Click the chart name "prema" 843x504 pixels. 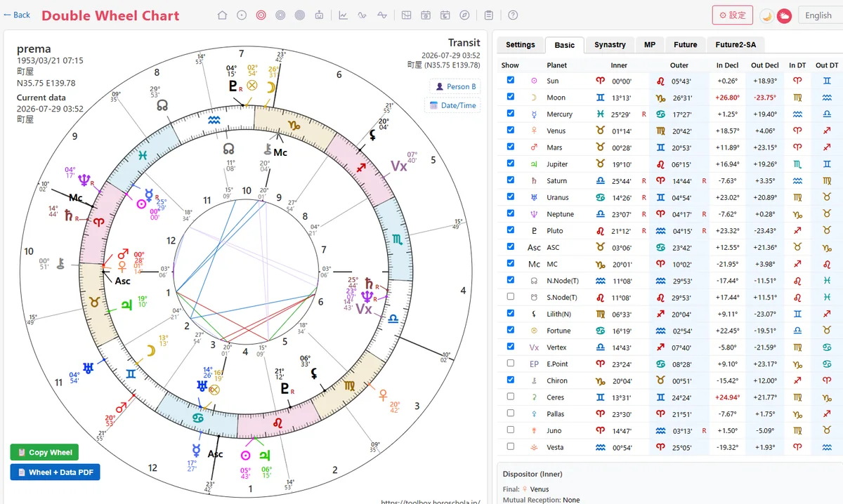34,49
